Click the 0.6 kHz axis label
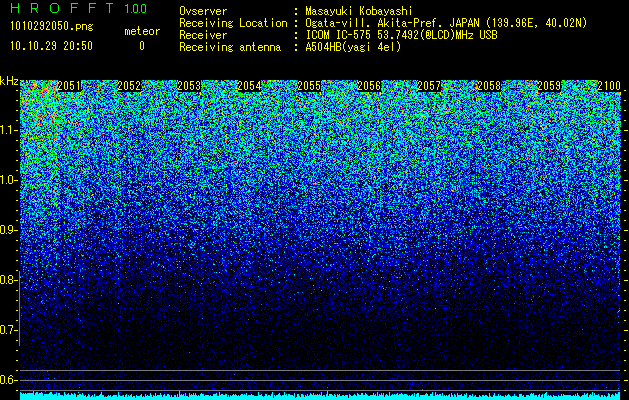629x400 pixels. pyautogui.click(x=8, y=380)
